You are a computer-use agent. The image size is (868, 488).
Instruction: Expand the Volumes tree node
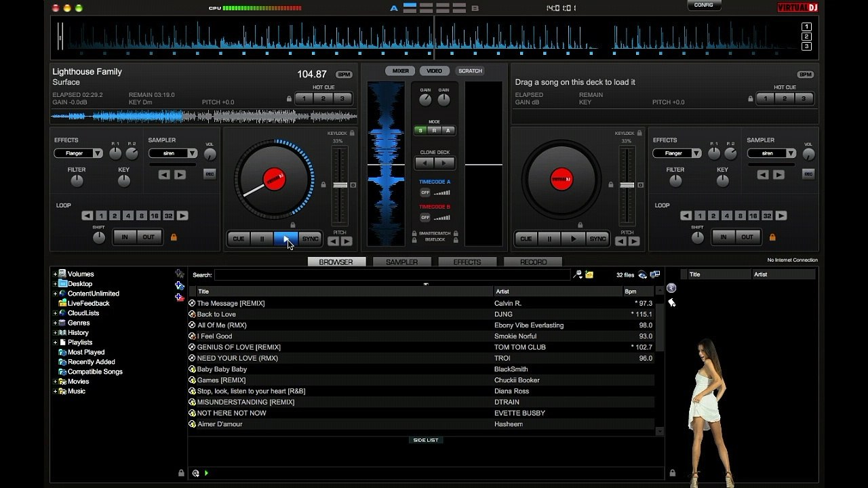pos(55,274)
